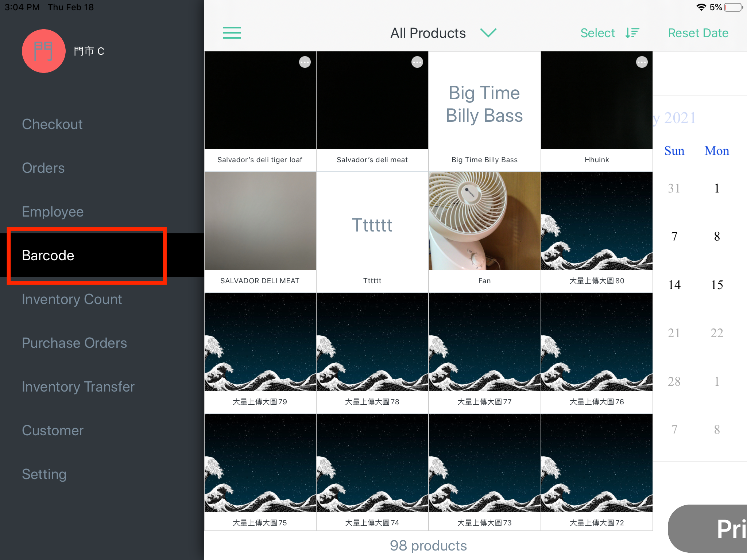The height and width of the screenshot is (560, 747).
Task: Choose calendar date 15
Action: click(x=717, y=285)
